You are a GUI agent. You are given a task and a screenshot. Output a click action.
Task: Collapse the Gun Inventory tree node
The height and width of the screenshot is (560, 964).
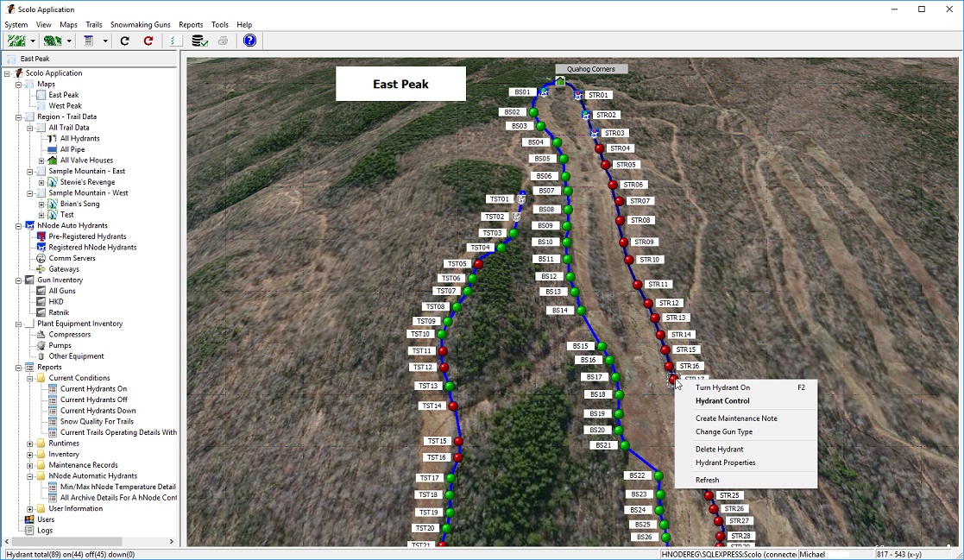[18, 280]
